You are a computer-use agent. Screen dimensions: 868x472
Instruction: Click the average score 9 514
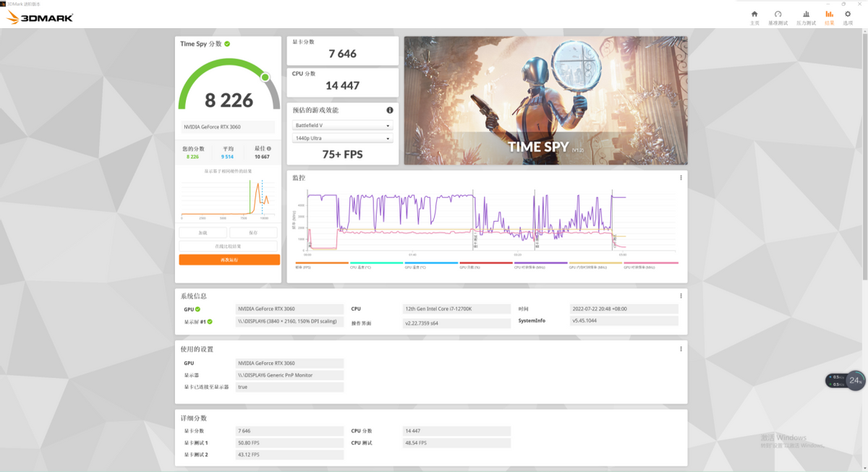(x=227, y=157)
